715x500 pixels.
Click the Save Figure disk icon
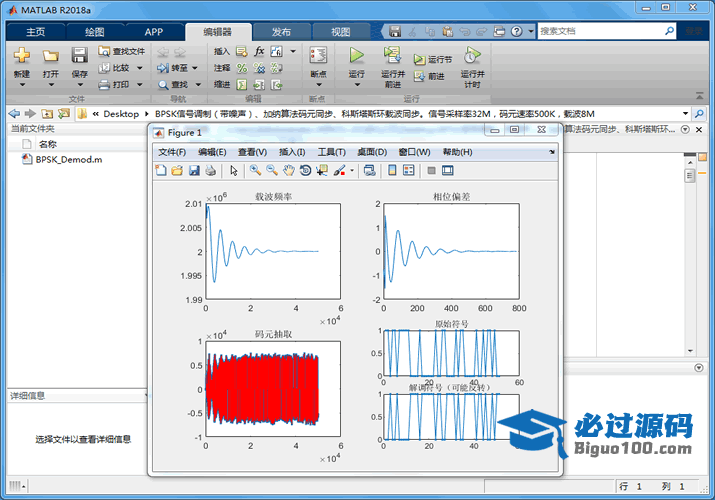[x=194, y=170]
